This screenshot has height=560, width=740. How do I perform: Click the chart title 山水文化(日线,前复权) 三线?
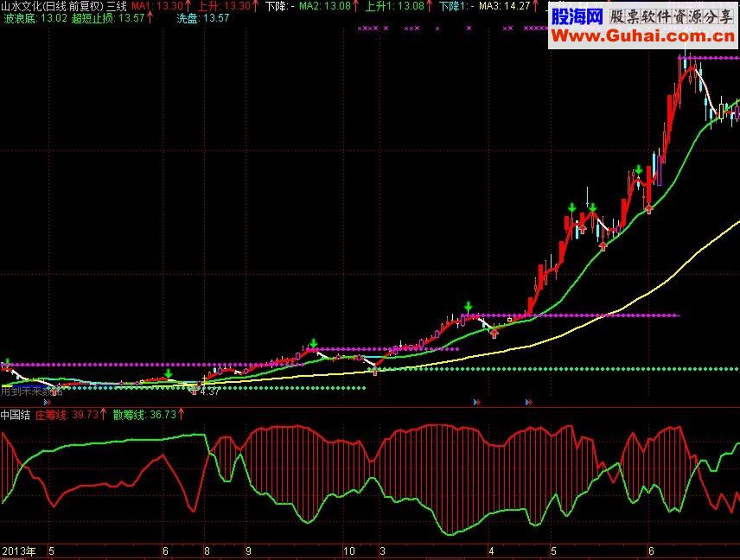point(64,6)
